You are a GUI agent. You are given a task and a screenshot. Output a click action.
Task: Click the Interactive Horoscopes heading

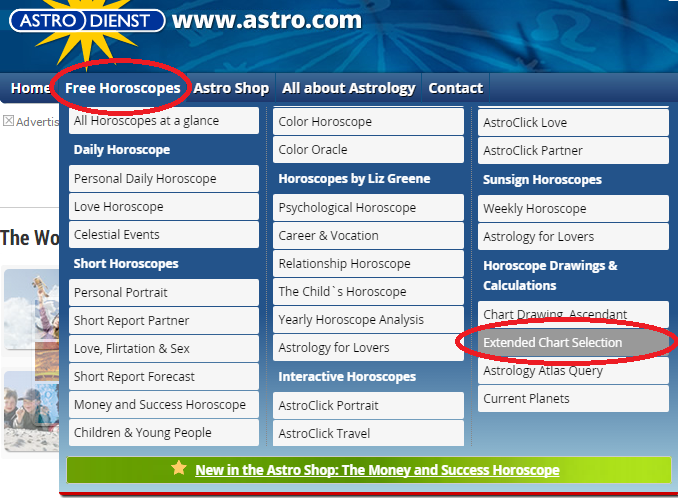347,377
